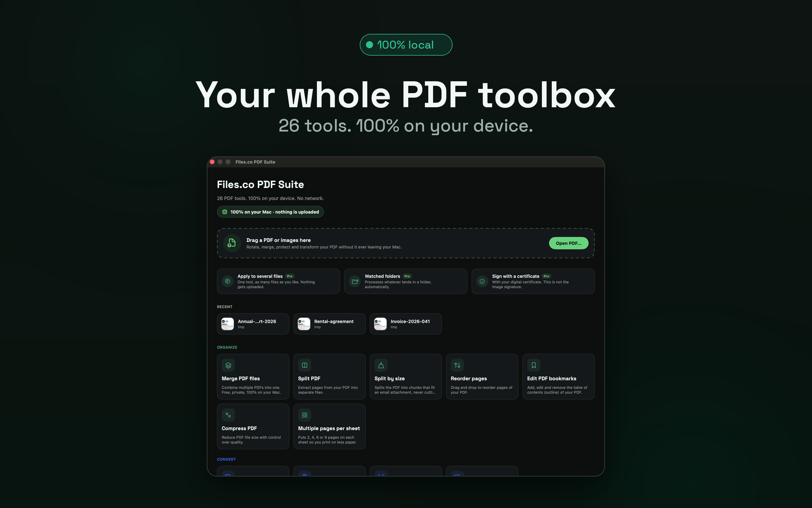Click the Files.co PDF Suite page heading
The image size is (812, 508).
pyautogui.click(x=261, y=185)
